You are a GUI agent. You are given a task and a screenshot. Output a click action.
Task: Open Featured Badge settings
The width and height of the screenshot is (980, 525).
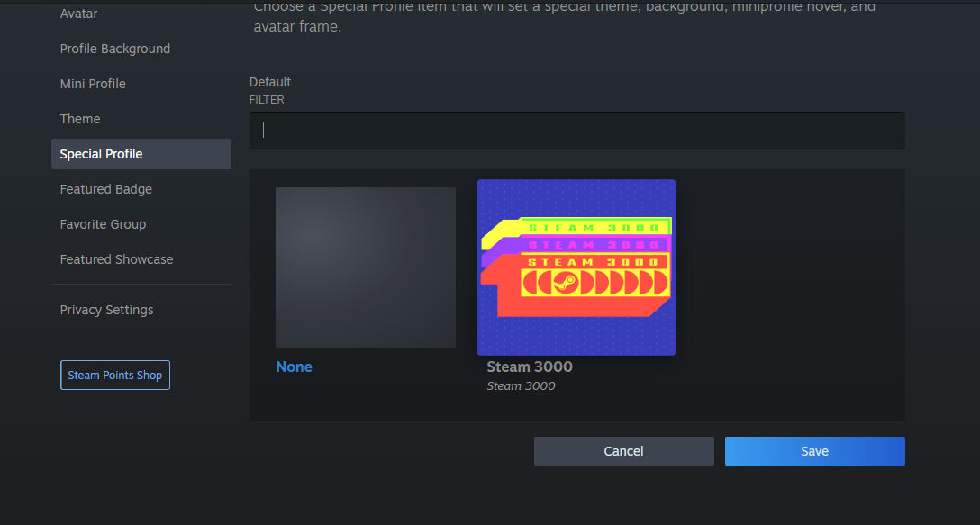105,189
